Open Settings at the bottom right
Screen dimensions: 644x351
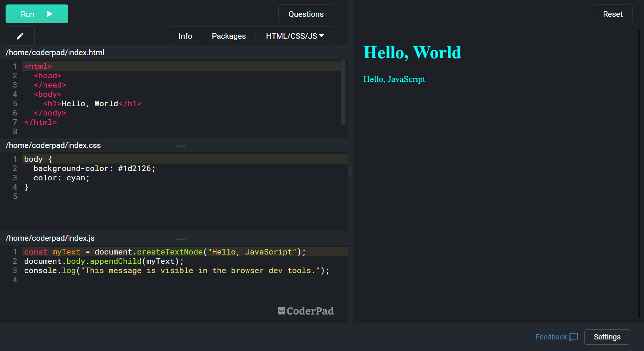[x=607, y=337]
